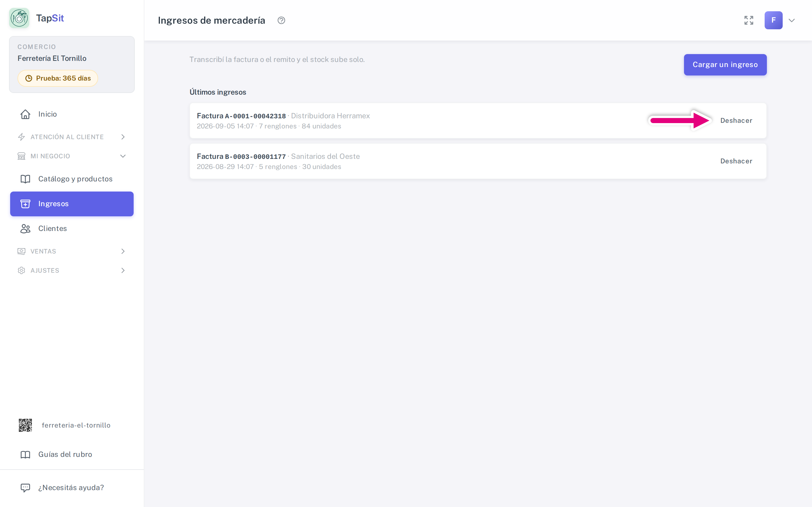This screenshot has width=812, height=507.
Task: Expand the Atención al cliente section
Action: 72,137
